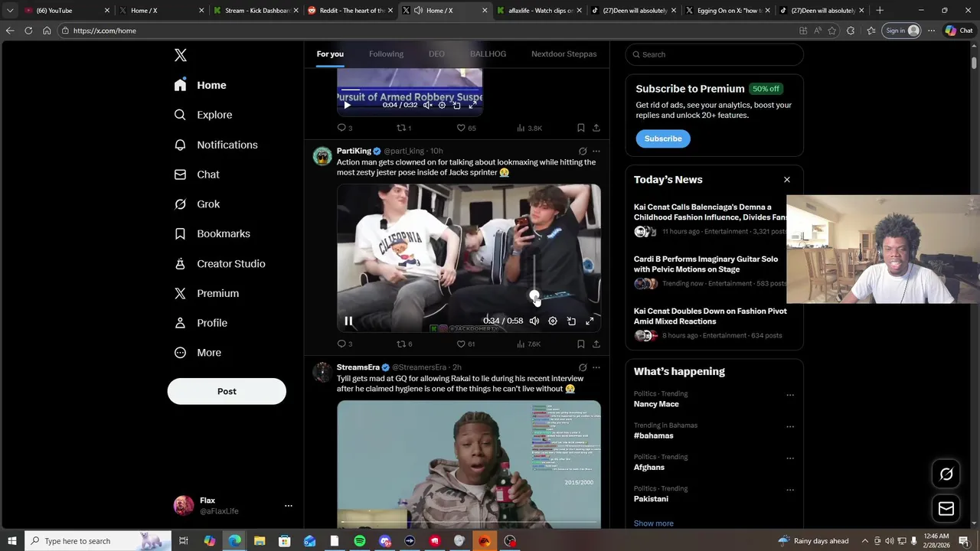Switch to the BALLHOG tab
This screenshot has width=980, height=551.
[x=488, y=54]
